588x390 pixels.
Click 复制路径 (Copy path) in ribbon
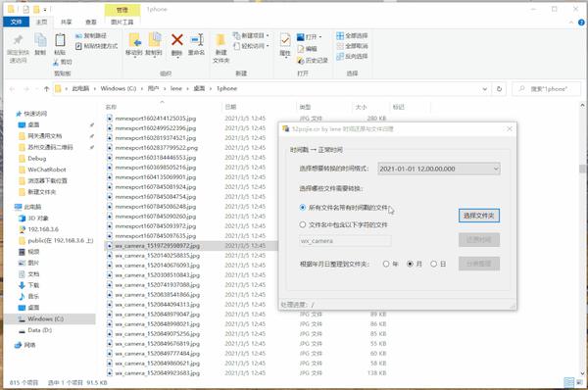click(x=91, y=36)
